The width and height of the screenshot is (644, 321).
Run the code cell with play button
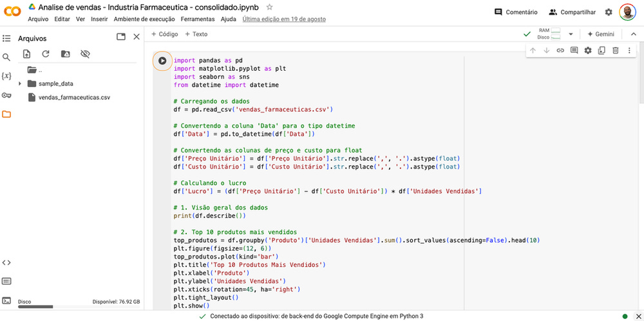[x=162, y=60]
